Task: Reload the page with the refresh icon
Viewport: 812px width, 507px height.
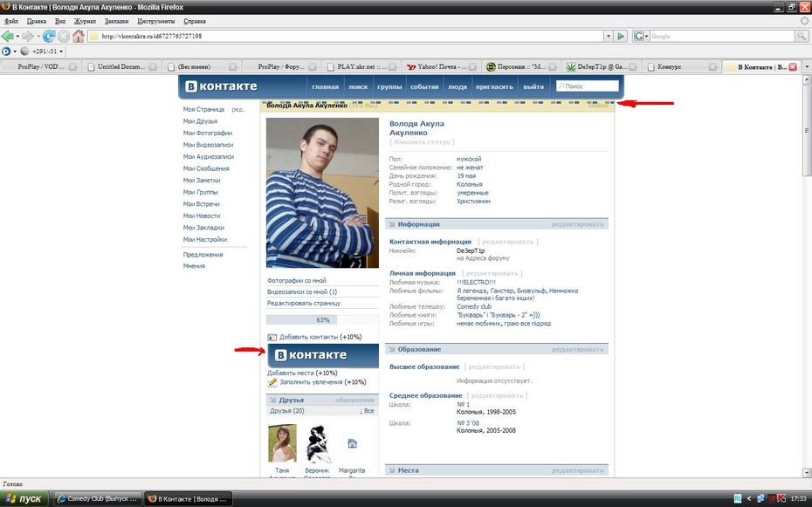Action: 49,36
